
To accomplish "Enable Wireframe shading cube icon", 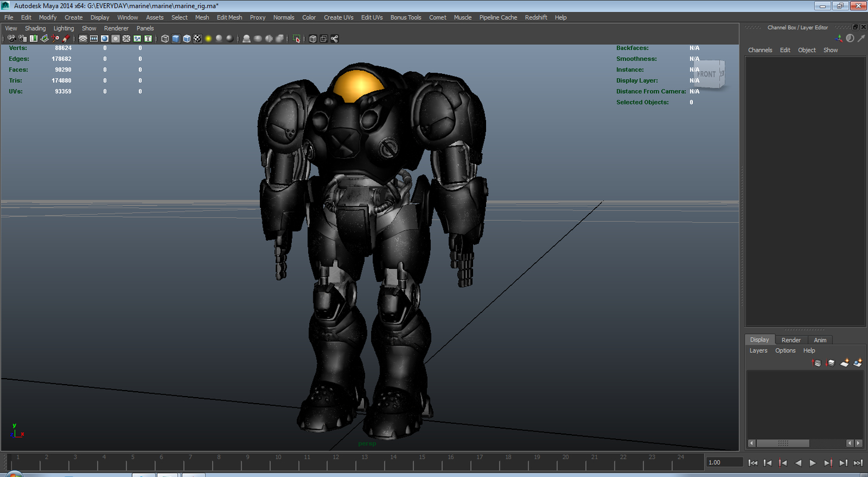I will [165, 39].
